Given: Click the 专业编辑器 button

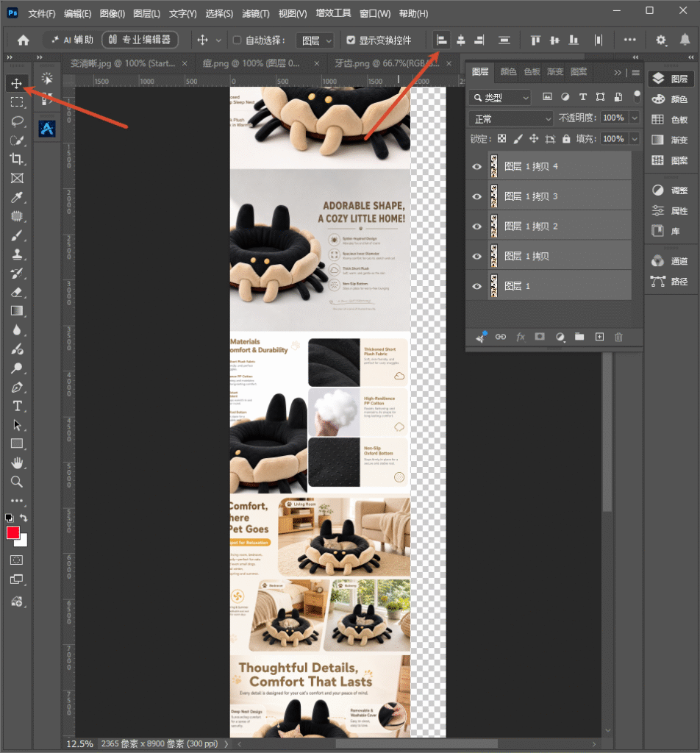Looking at the screenshot, I should coord(140,40).
